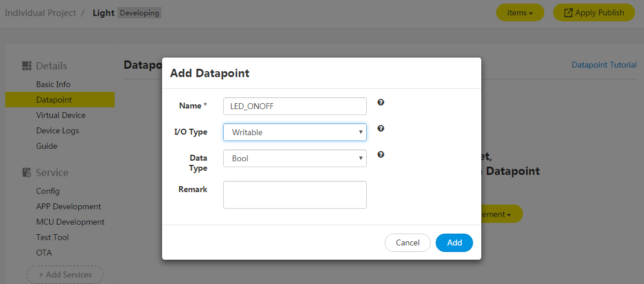Screen dimensions: 644x284
Task: Open the Datapoint Tutorial link
Action: coord(604,65)
